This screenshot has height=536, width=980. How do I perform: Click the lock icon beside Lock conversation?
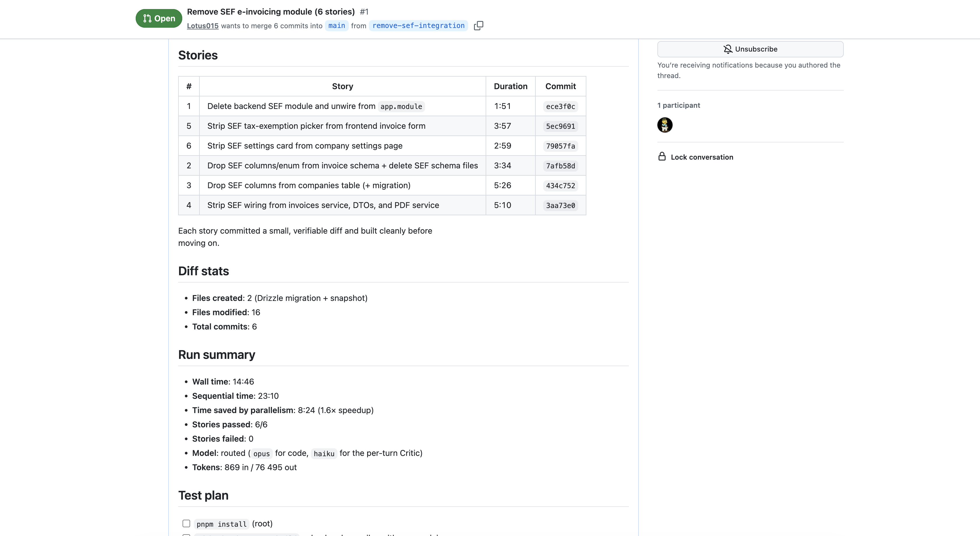pos(662,157)
